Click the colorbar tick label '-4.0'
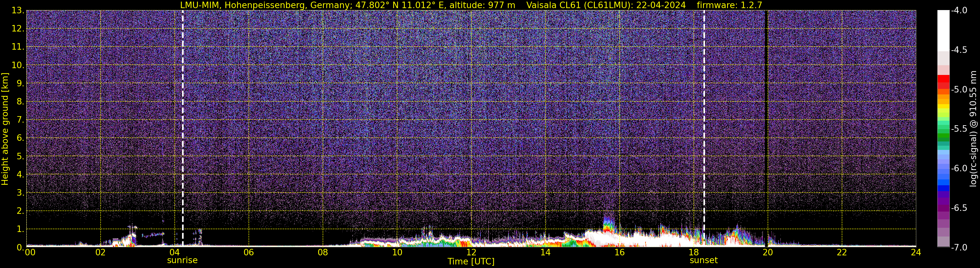Screen dimensions: 980x268 [x=959, y=10]
